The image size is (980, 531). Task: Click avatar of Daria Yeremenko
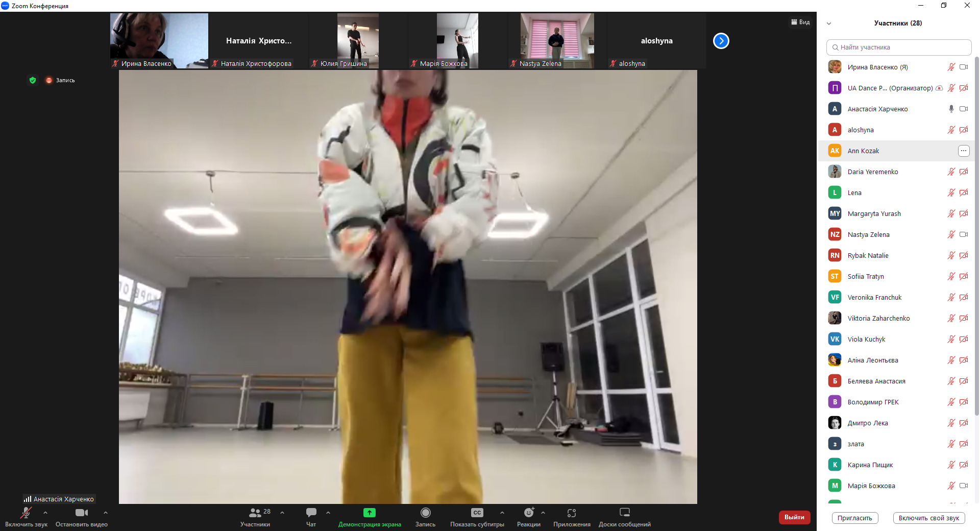tap(835, 172)
